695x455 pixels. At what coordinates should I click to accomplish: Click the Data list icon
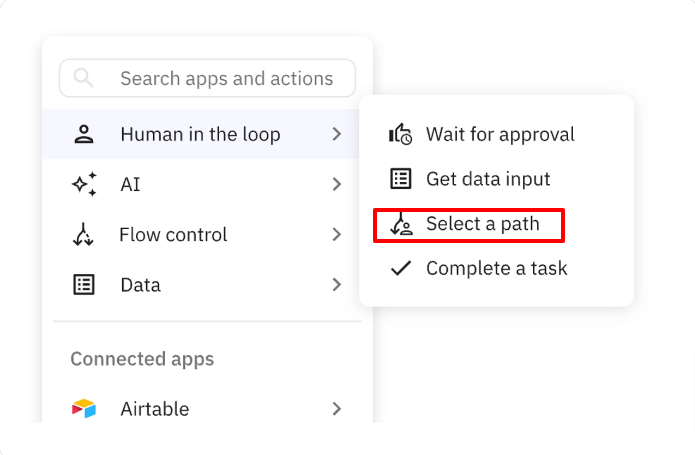tap(84, 285)
